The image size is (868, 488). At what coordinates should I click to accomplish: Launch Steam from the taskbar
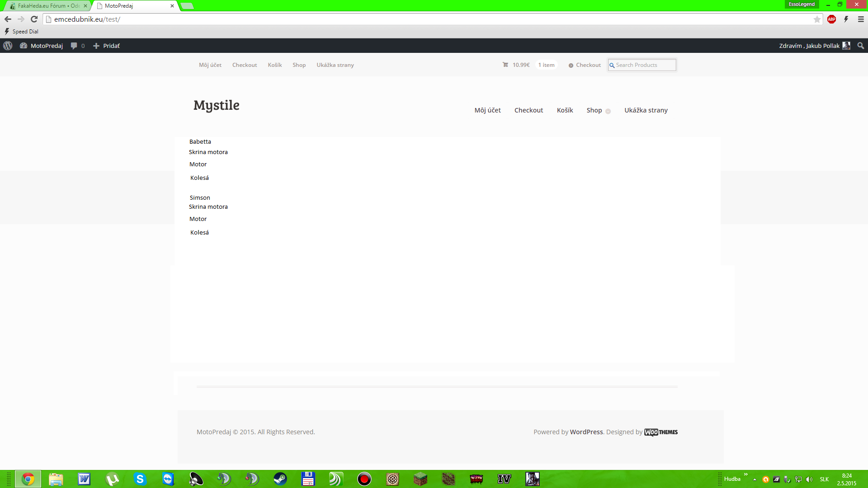280,479
